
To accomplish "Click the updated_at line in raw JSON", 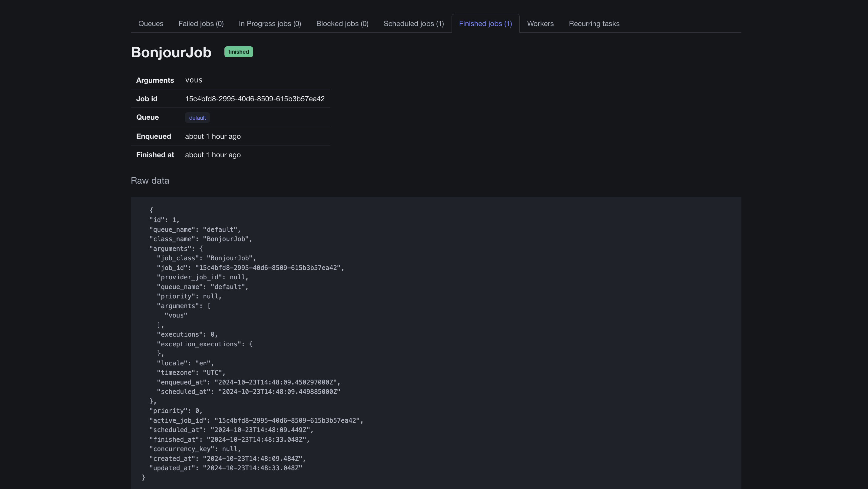I will click(225, 468).
